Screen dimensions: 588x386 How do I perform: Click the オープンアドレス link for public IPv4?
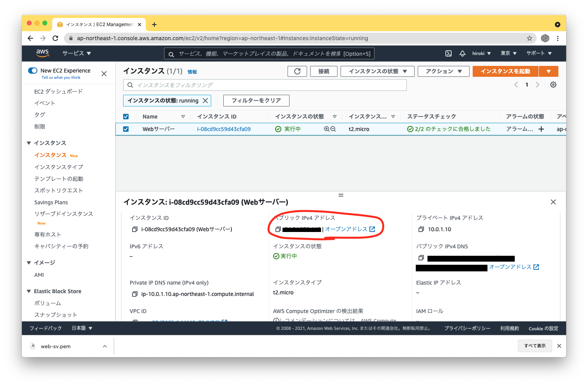[x=350, y=229]
